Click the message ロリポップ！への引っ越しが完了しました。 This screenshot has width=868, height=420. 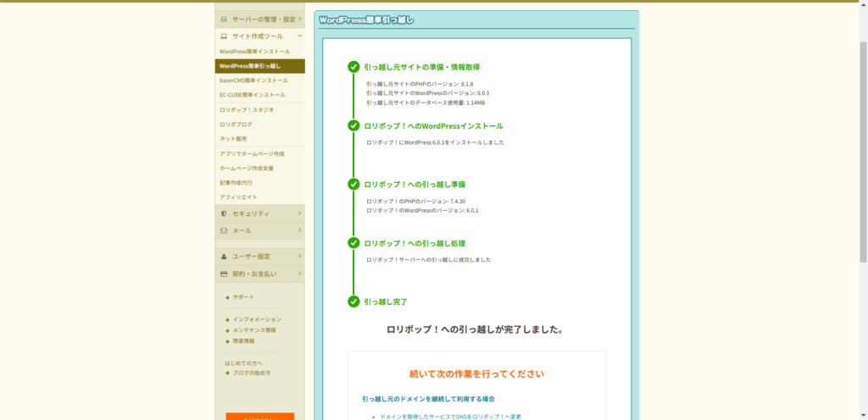tap(476, 330)
